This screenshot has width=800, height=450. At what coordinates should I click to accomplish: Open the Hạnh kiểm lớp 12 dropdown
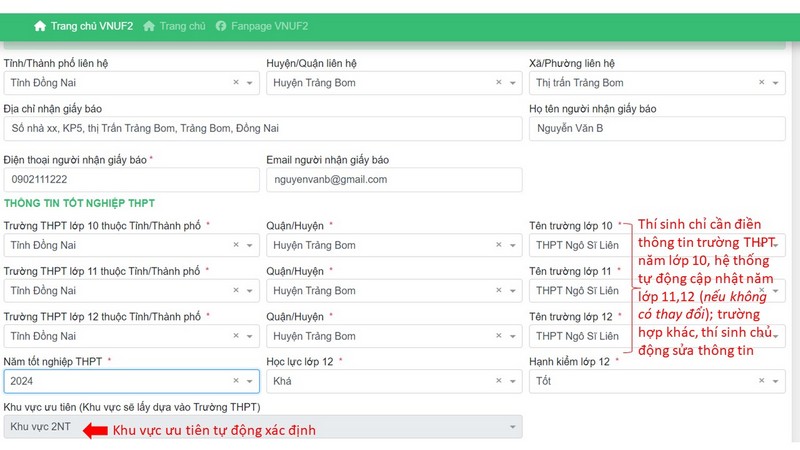[x=776, y=381]
